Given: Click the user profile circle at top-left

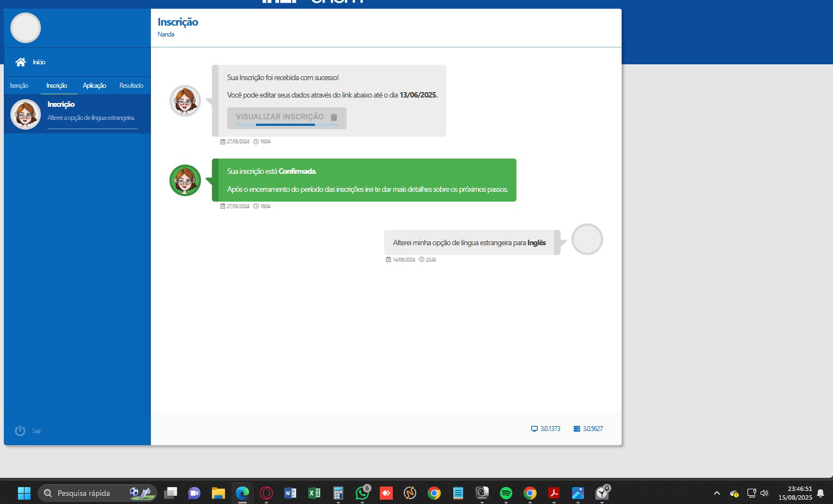Looking at the screenshot, I should (x=26, y=28).
